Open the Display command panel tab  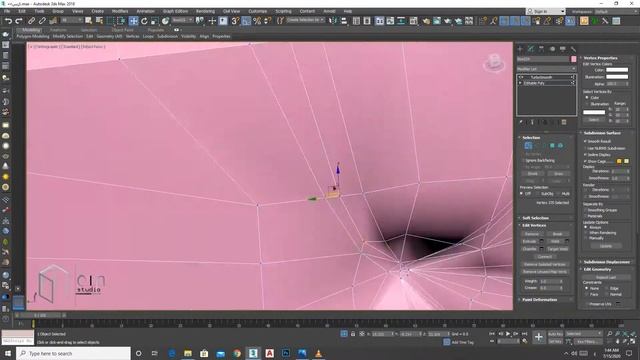pos(562,49)
